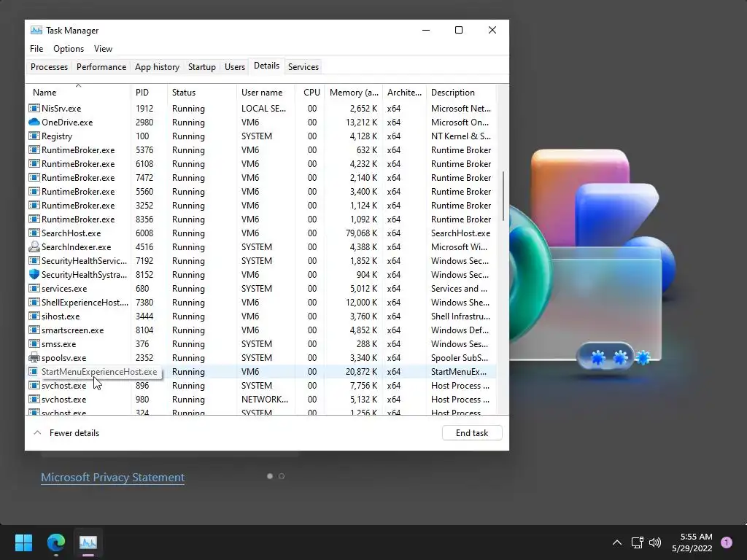The height and width of the screenshot is (560, 747).
Task: Switch to the Processes tab
Action: pos(49,66)
